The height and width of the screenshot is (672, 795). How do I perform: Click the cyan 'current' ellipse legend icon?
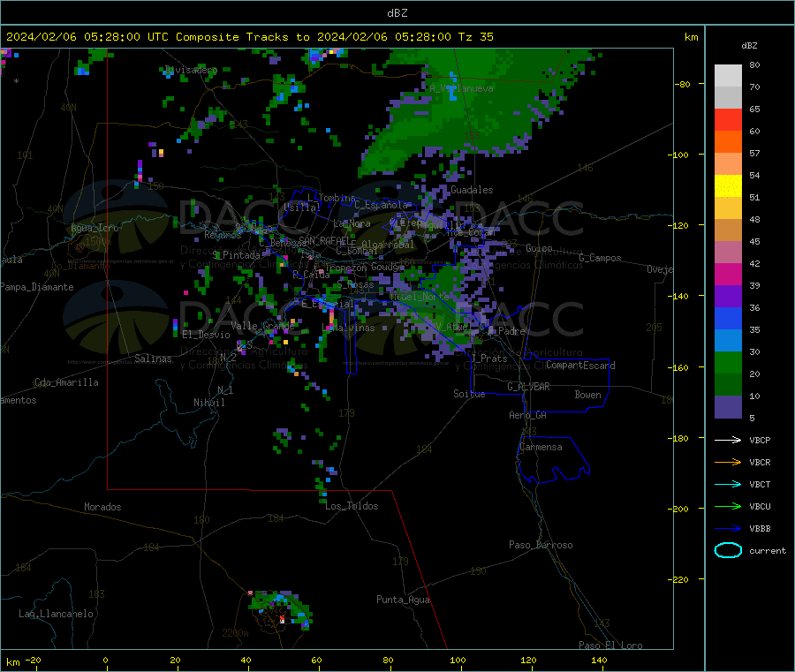(x=728, y=550)
